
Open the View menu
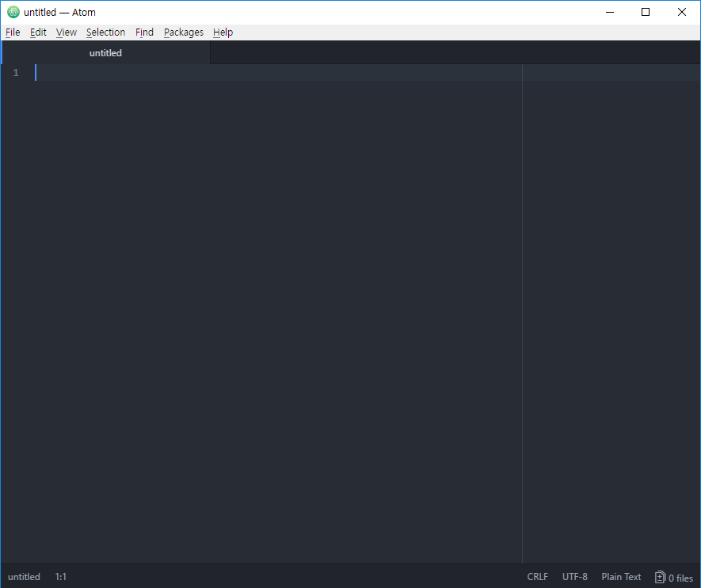pyautogui.click(x=66, y=32)
